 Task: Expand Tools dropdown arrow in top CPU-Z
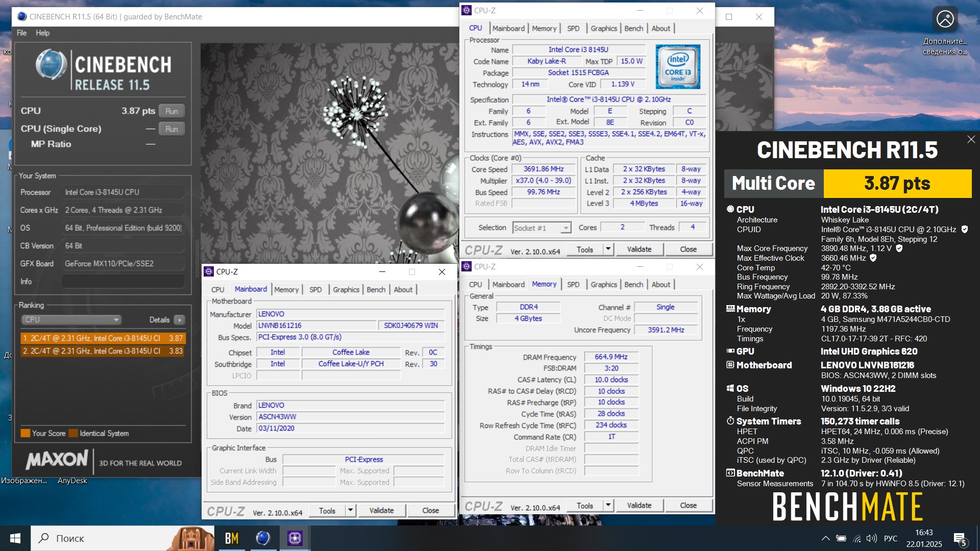(x=608, y=249)
